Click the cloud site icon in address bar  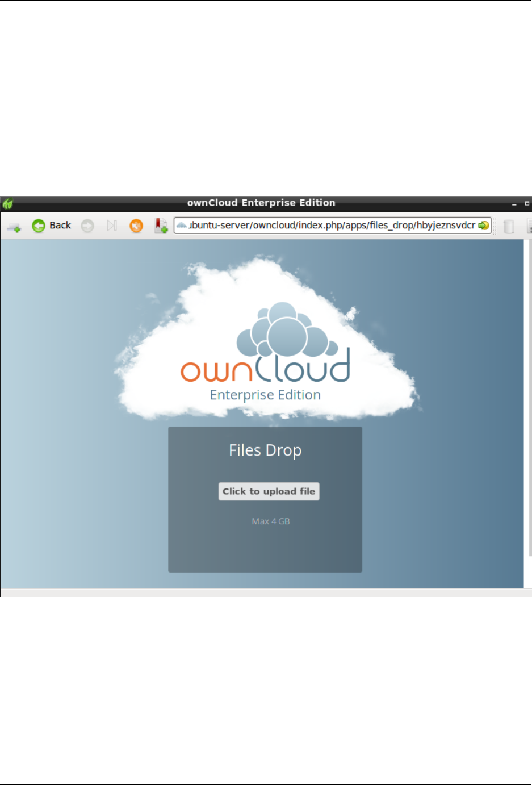click(182, 226)
